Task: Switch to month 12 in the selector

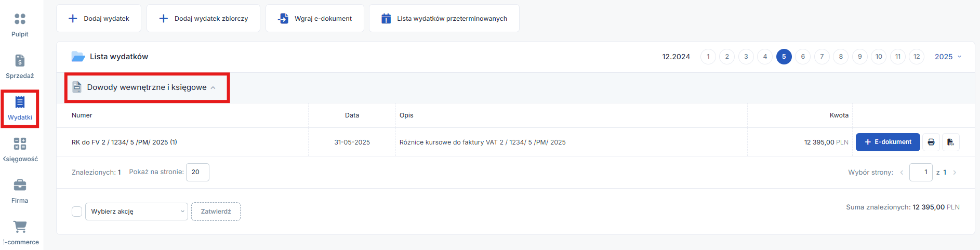Action: tap(917, 57)
